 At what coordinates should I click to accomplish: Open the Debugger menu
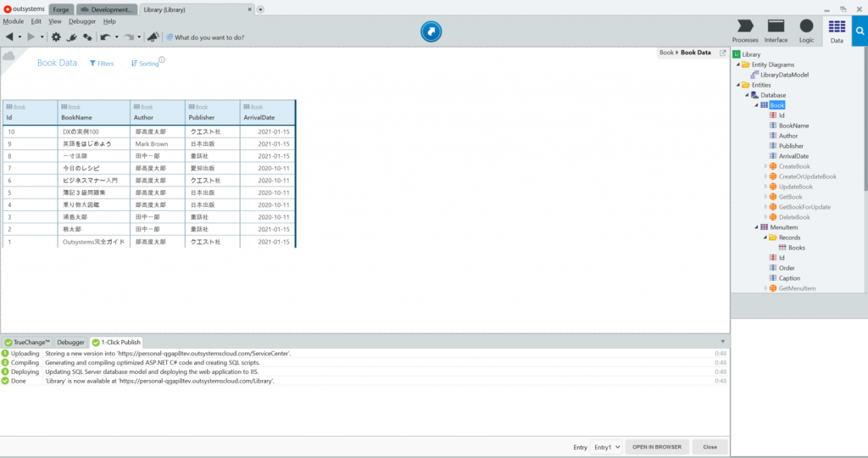[82, 21]
